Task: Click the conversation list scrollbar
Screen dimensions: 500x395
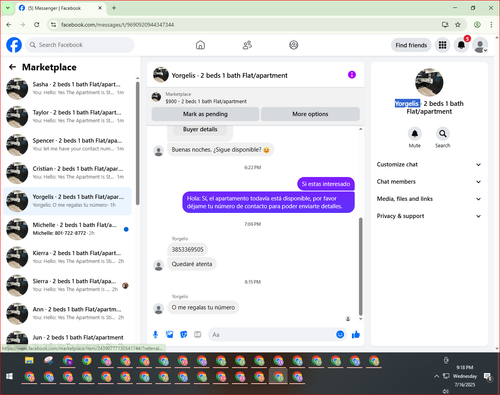Action: (x=137, y=143)
